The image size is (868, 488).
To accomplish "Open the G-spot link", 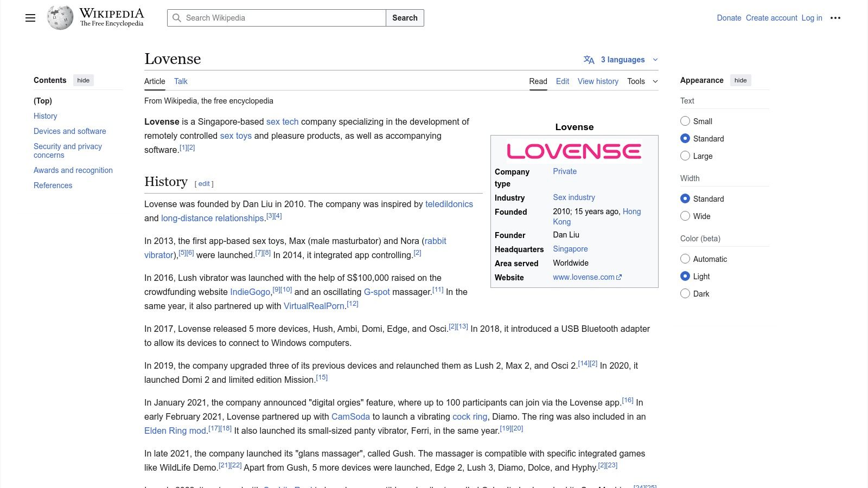I will pos(376,292).
